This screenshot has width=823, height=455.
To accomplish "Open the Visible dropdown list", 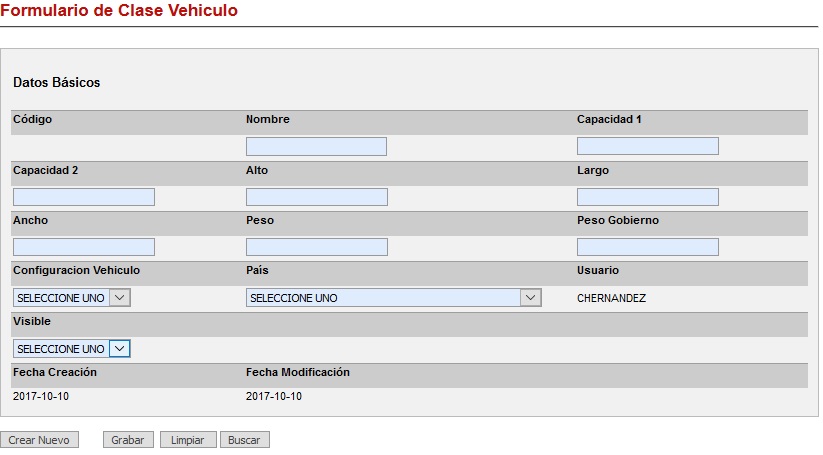I will [x=72, y=349].
